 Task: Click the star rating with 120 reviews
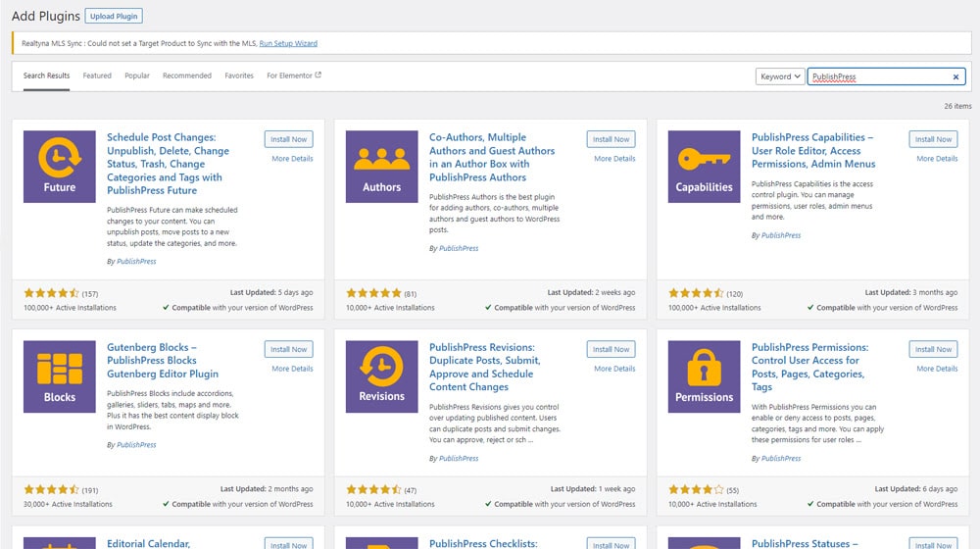696,293
